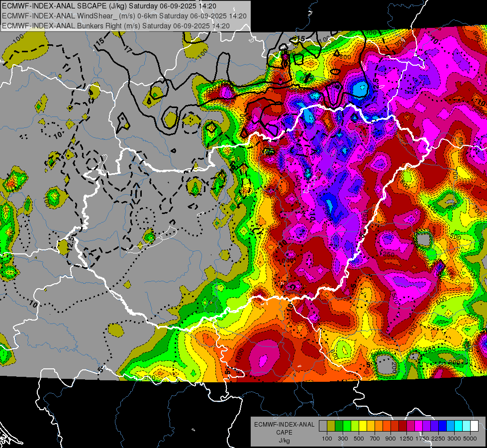This screenshot has height=448, width=487.
Task: Click the bright magenta legend swatch
Action: (419, 426)
